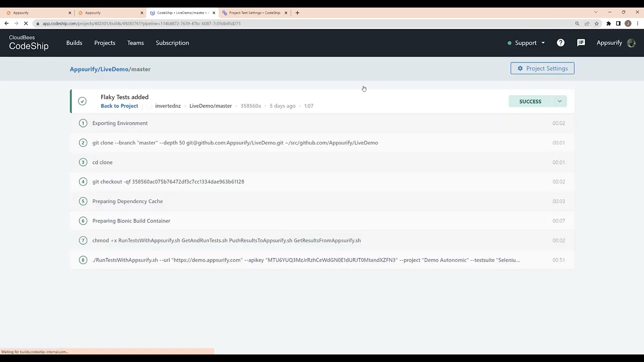The image size is (644, 362).
Task: Open the CloudBees CodeShip logo home
Action: click(x=29, y=43)
